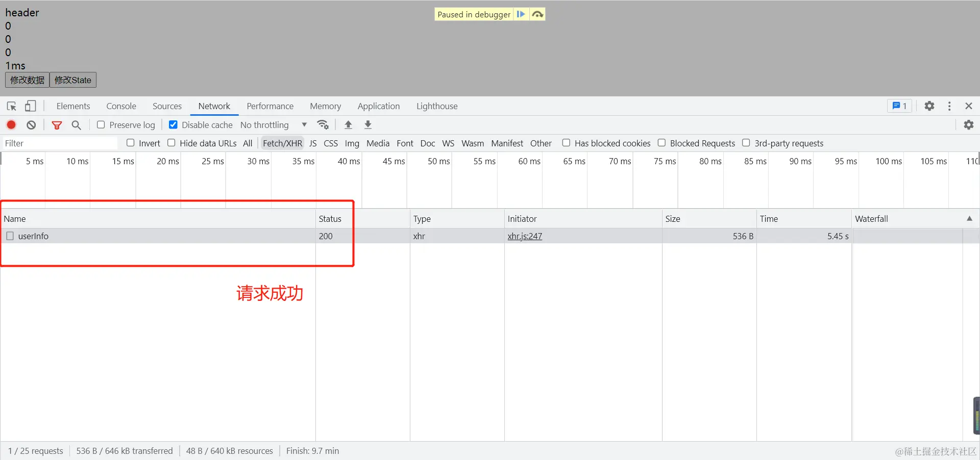Sort by the Time column header
The image size is (980, 460).
click(804, 219)
